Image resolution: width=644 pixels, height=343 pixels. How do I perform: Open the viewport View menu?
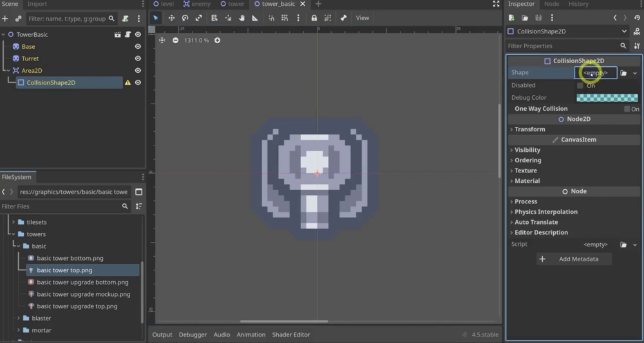(362, 18)
